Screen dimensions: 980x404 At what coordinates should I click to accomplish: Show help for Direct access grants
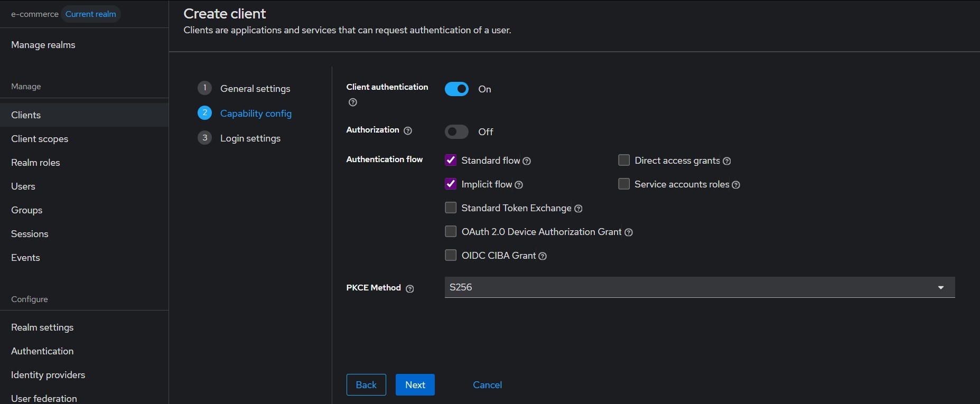pyautogui.click(x=727, y=161)
